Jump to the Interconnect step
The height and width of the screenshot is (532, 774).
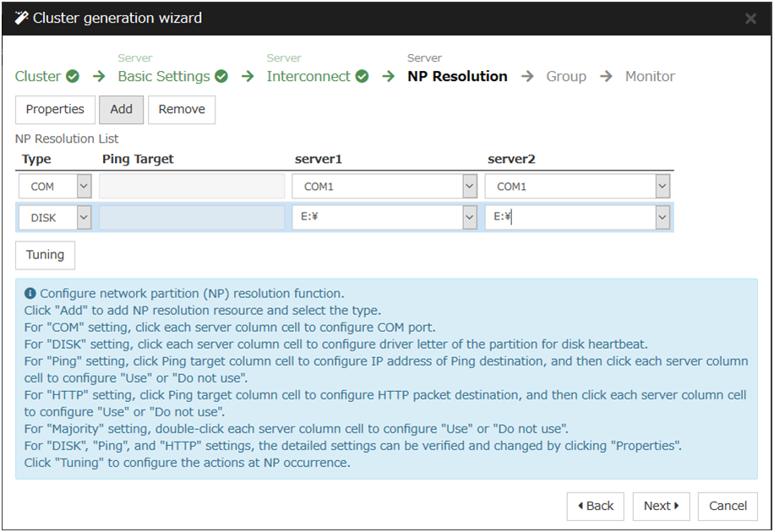[308, 77]
